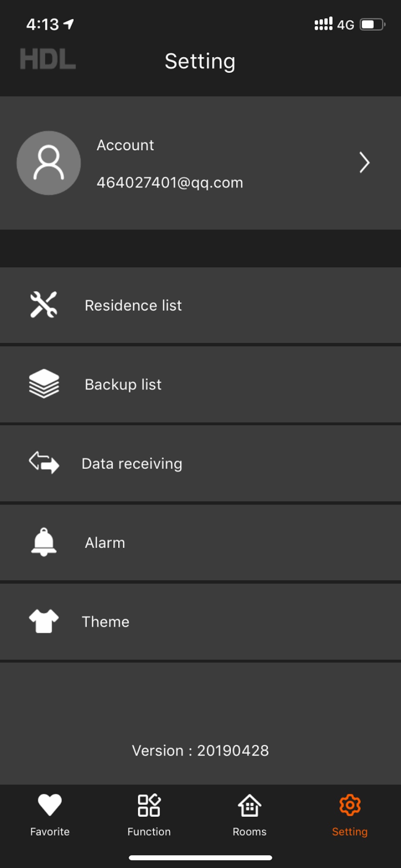Tap the house Rooms icon
The height and width of the screenshot is (868, 401).
click(249, 805)
